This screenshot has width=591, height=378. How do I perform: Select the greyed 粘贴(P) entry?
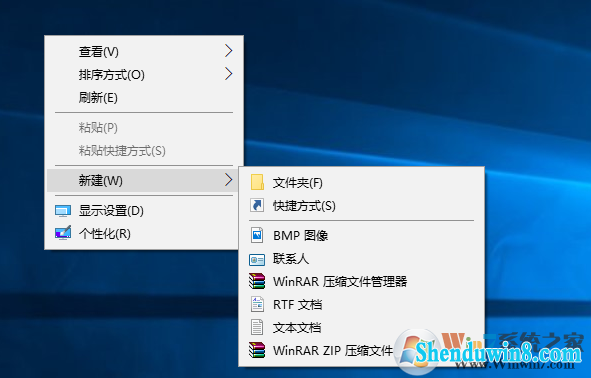click(144, 127)
